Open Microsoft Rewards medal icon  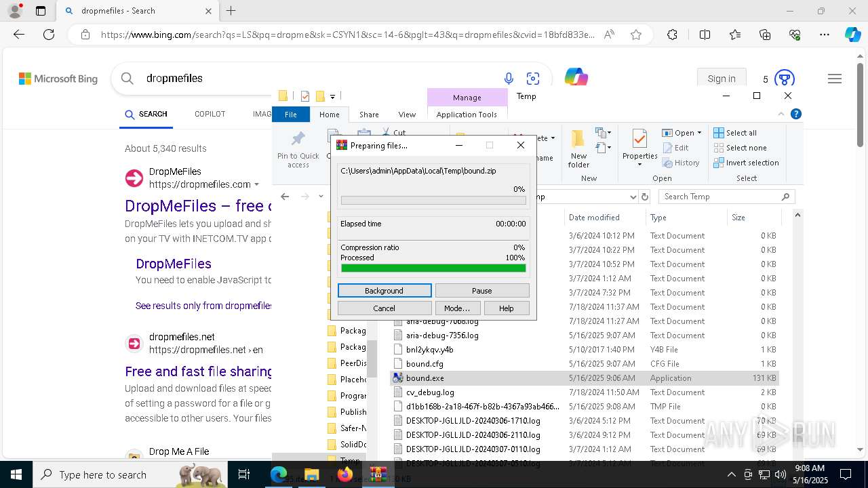click(x=784, y=79)
